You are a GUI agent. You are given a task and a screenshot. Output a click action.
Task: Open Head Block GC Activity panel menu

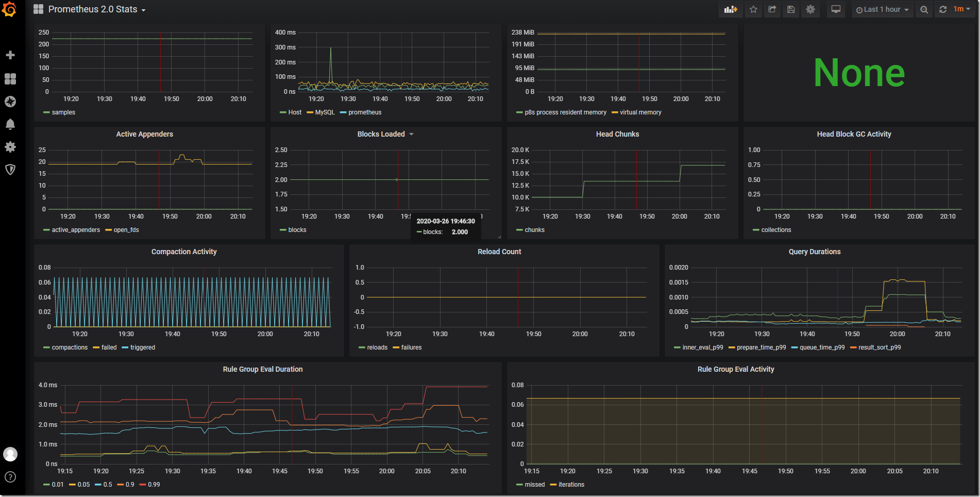coord(854,134)
